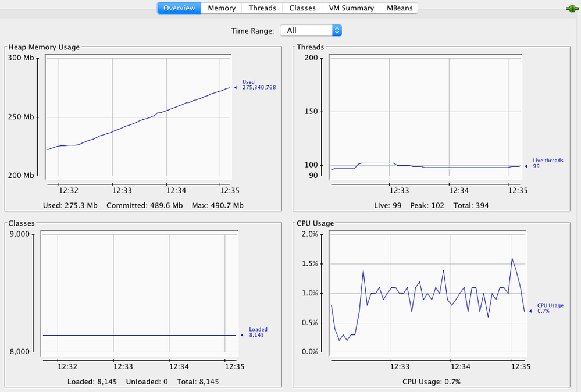Click the Peak 102 threads statistic
The height and width of the screenshot is (392, 581).
click(x=427, y=205)
